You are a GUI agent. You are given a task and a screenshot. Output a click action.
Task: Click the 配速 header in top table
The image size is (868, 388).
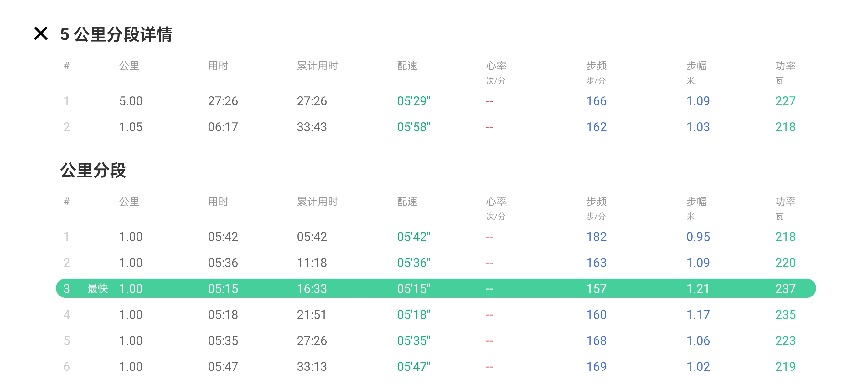tap(407, 66)
